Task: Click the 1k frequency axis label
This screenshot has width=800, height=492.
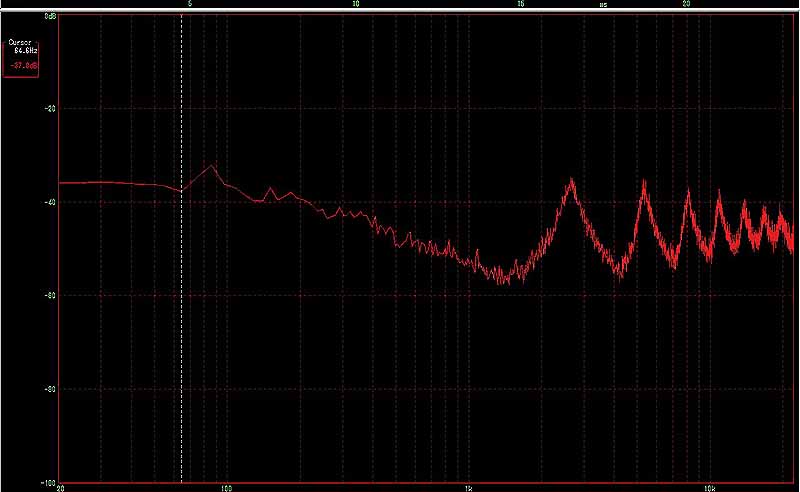Action: [x=468, y=488]
